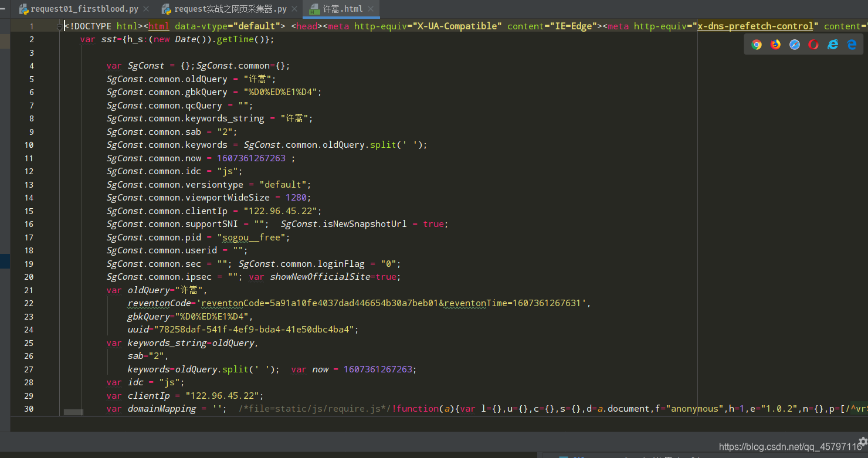This screenshot has height=458, width=868.
Task: Switch to request实战之网页采集器.py tab
Action: (x=230, y=9)
